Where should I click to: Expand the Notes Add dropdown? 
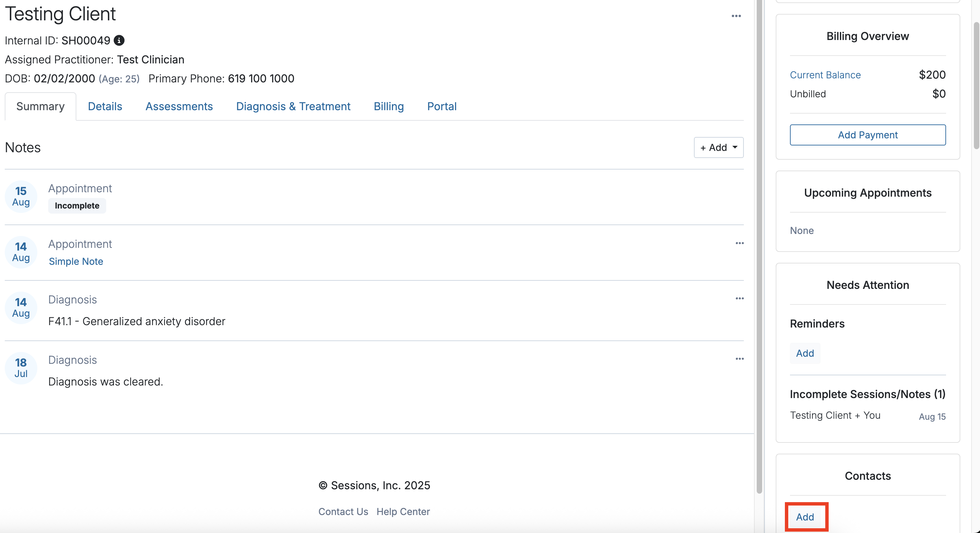pyautogui.click(x=718, y=147)
